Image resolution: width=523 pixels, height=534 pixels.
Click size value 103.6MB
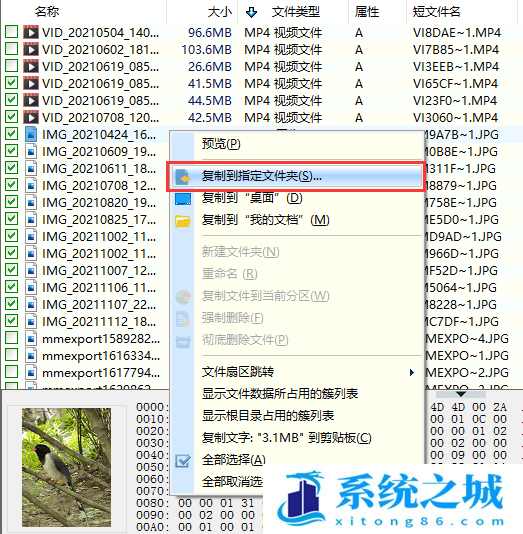(x=206, y=50)
